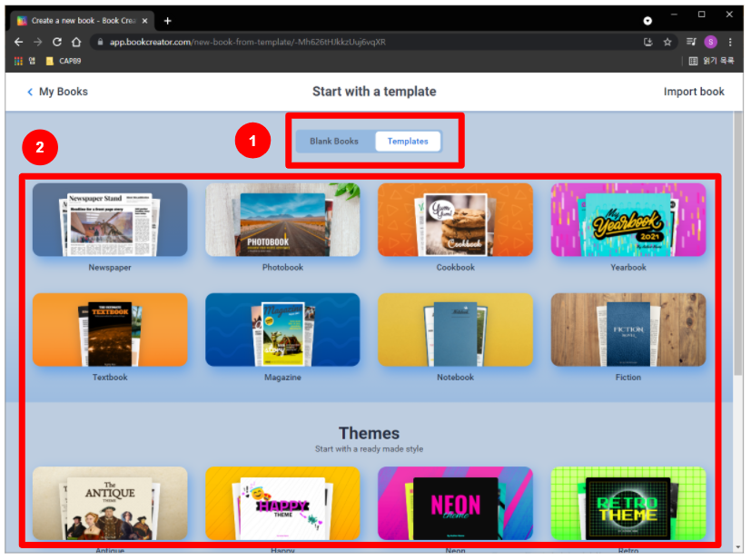Go back using browser back arrow

coord(18,42)
